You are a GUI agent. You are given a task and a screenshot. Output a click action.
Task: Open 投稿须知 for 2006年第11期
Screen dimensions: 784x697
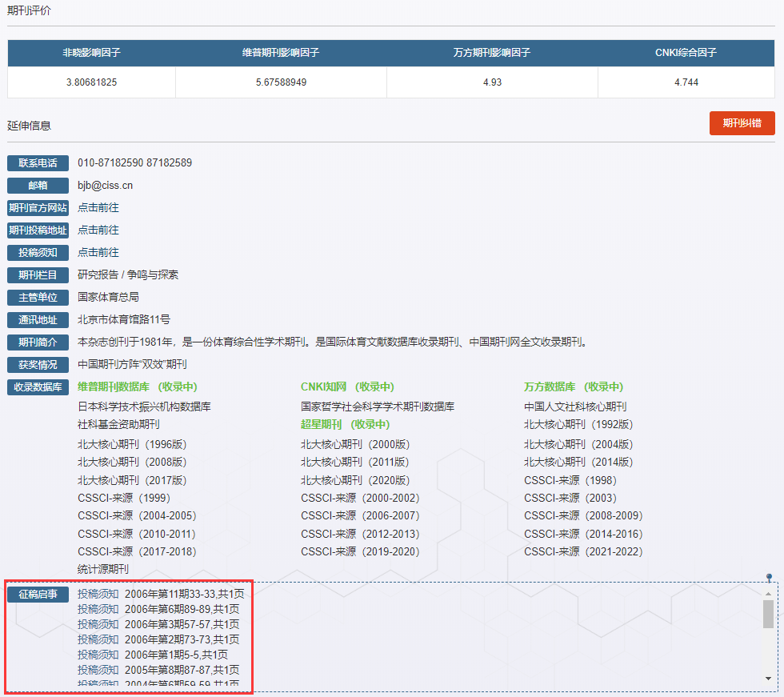coord(98,595)
